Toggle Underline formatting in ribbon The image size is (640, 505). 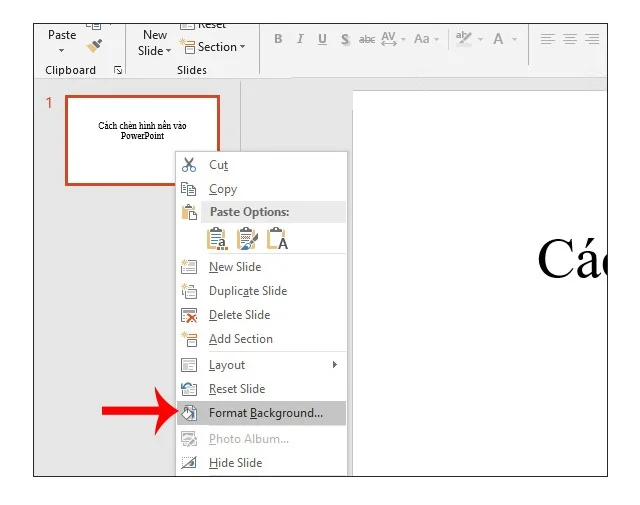(x=322, y=39)
